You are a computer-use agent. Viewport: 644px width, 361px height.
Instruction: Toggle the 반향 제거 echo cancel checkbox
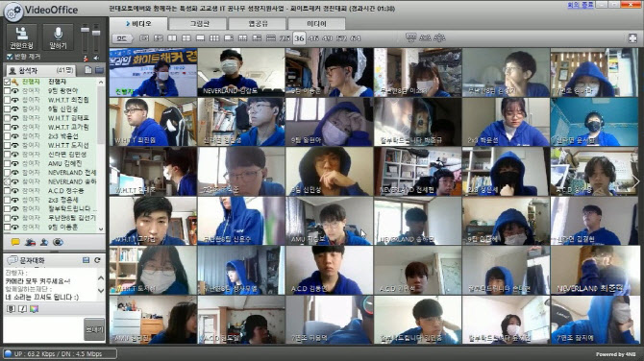tap(10, 57)
